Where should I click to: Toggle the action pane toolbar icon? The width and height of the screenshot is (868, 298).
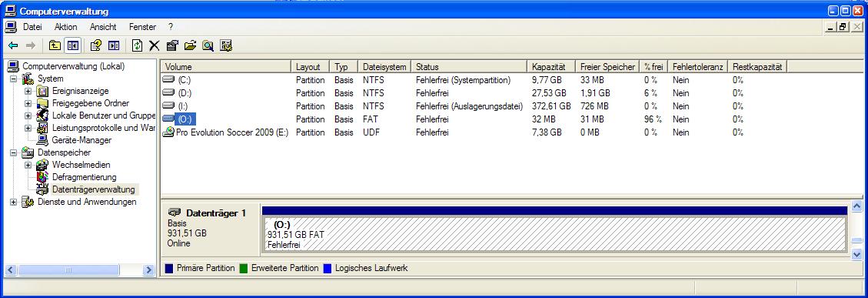114,45
